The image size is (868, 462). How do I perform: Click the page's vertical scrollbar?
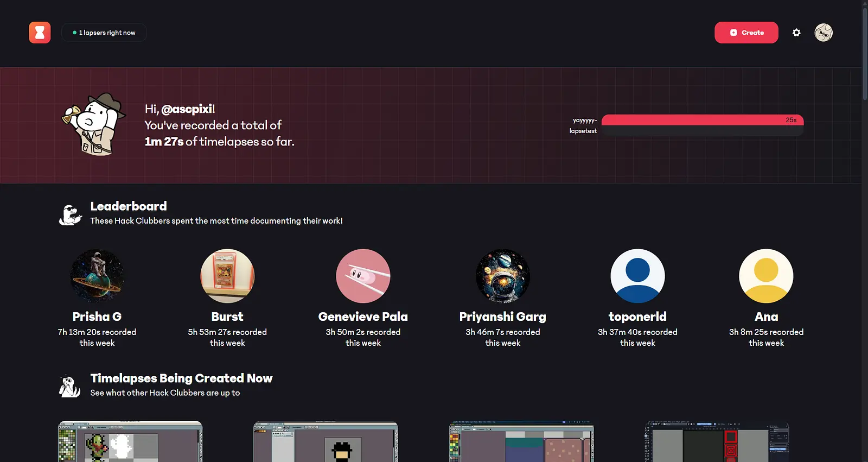pyautogui.click(x=865, y=54)
